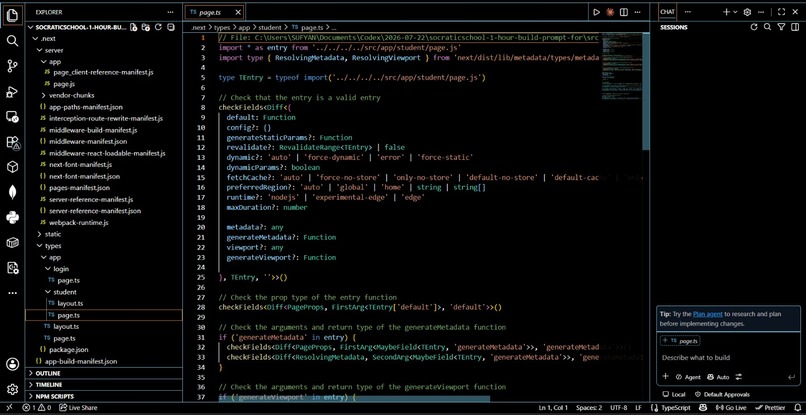Open Explorer views and more actions menu
This screenshot has width=806, height=415.
click(171, 12)
